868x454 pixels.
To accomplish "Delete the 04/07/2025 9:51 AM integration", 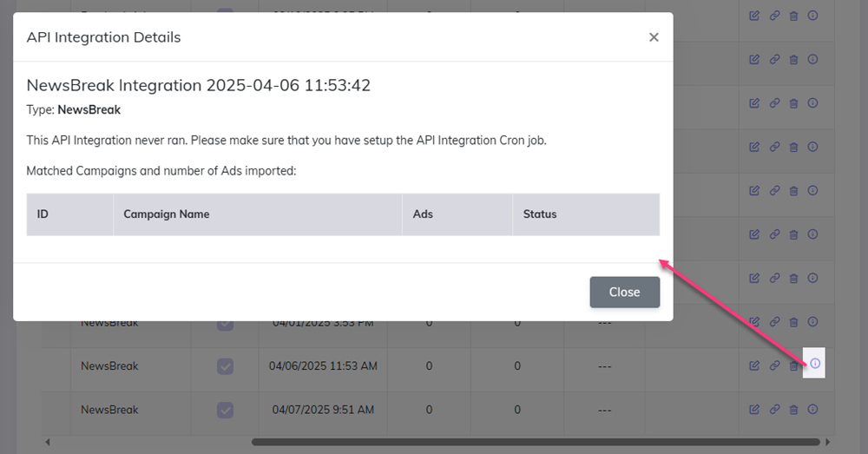I will coord(793,410).
